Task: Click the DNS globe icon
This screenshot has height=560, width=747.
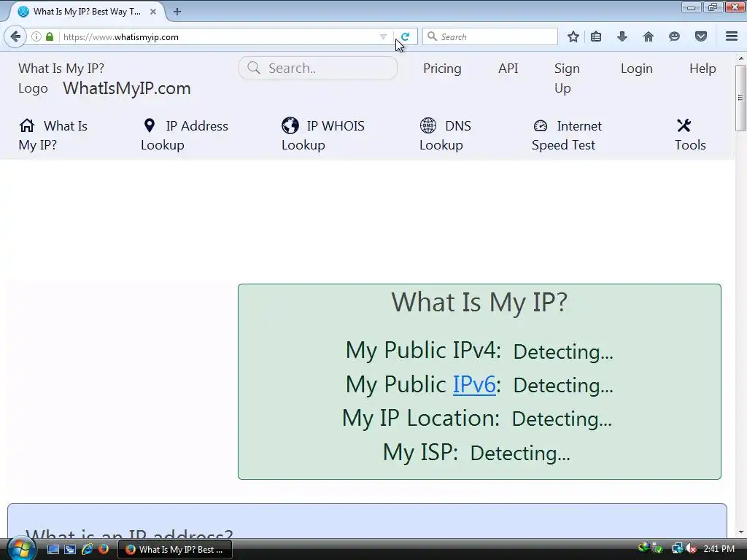Action: (427, 125)
